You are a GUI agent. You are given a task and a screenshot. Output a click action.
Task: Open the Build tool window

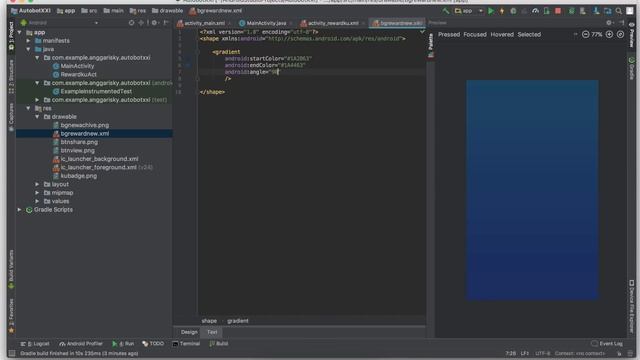[x=219, y=344]
